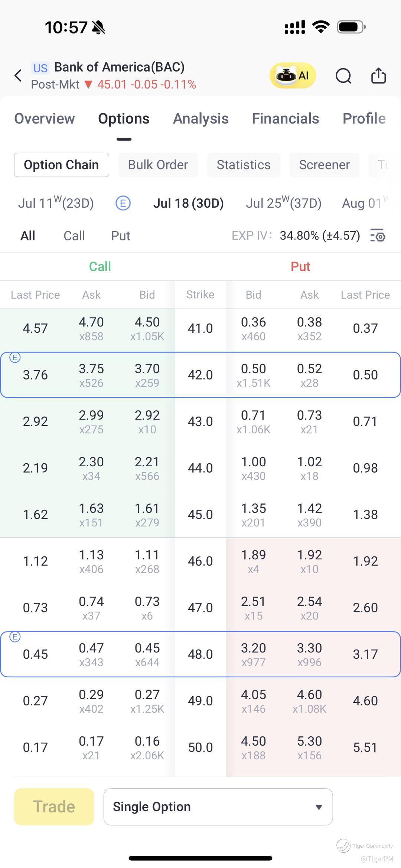Select put ask 0.73 at strike 43.0
Screen dimensions: 401x868
309,421
